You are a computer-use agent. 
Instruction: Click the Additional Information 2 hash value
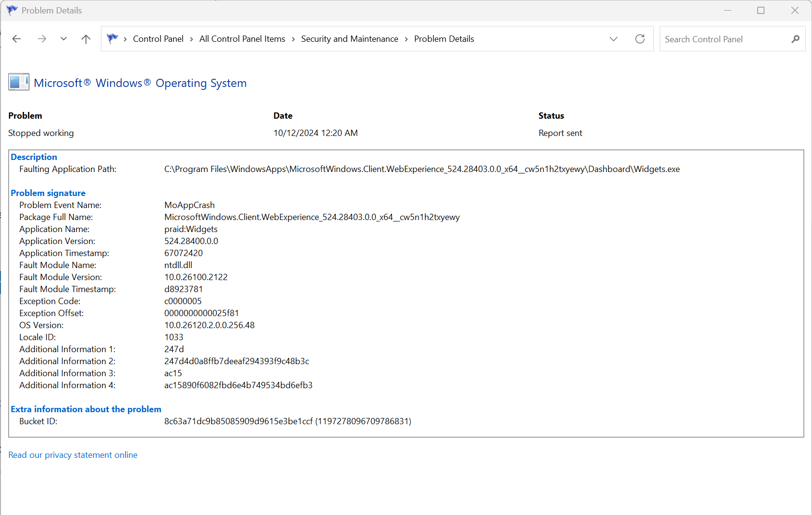pyautogui.click(x=237, y=361)
